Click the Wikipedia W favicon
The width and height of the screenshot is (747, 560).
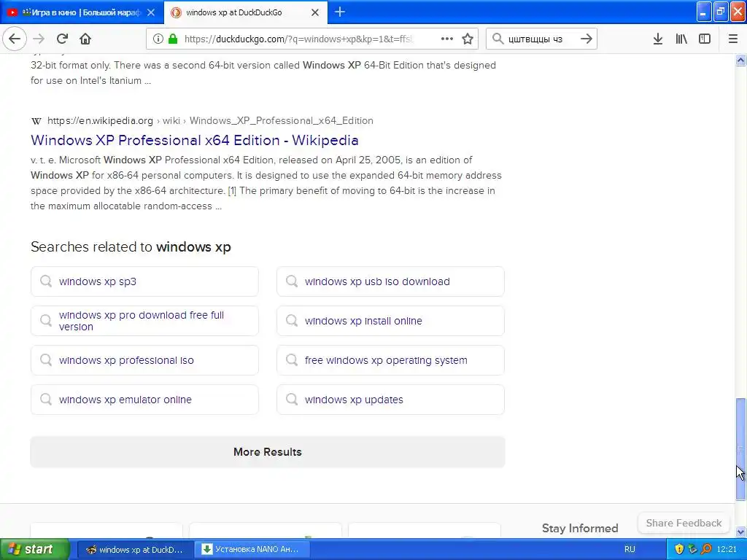36,121
